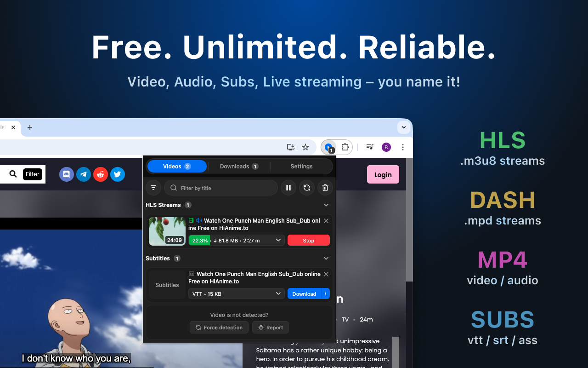Click the Force detection button
The height and width of the screenshot is (368, 588).
pos(219,328)
